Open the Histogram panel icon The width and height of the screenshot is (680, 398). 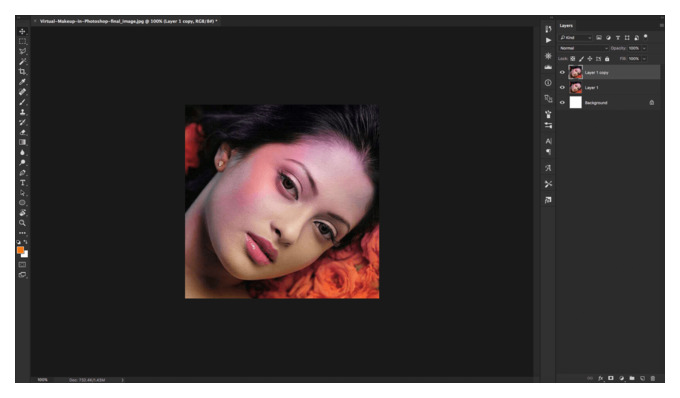click(x=548, y=67)
